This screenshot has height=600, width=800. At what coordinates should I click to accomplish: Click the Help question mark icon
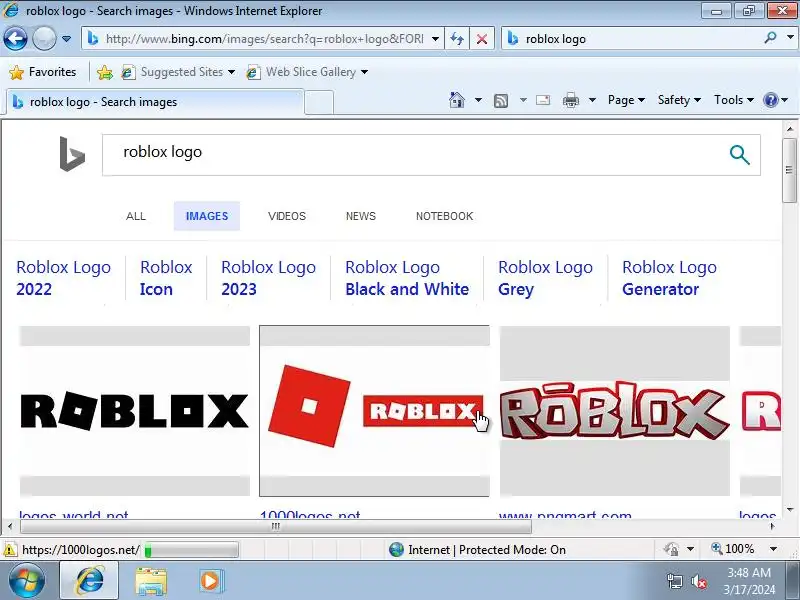[771, 100]
